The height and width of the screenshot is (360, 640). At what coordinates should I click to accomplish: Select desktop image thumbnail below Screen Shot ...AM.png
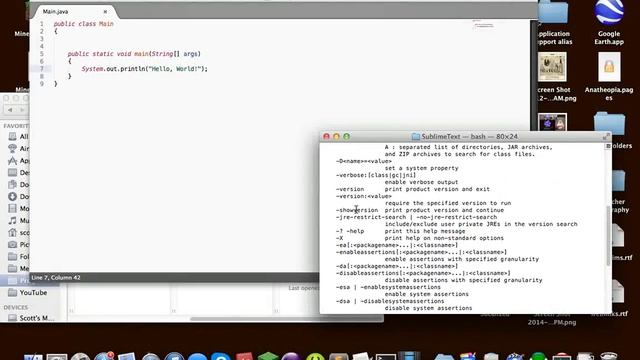click(x=552, y=122)
